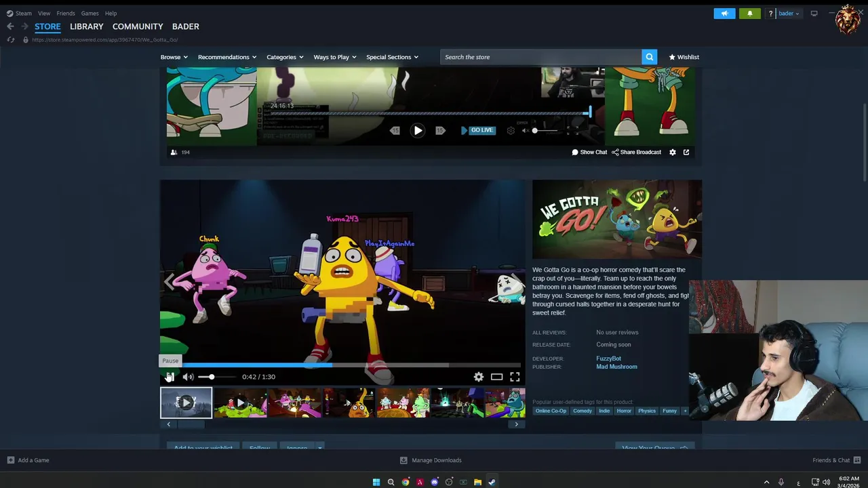868x488 pixels.
Task: Unmute the broadcast speaker icon
Action: (525, 130)
